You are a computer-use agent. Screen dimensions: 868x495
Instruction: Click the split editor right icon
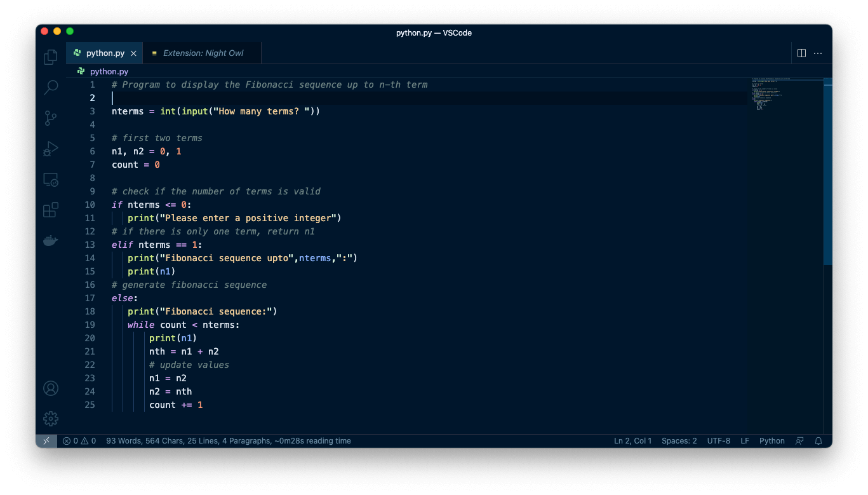point(801,53)
